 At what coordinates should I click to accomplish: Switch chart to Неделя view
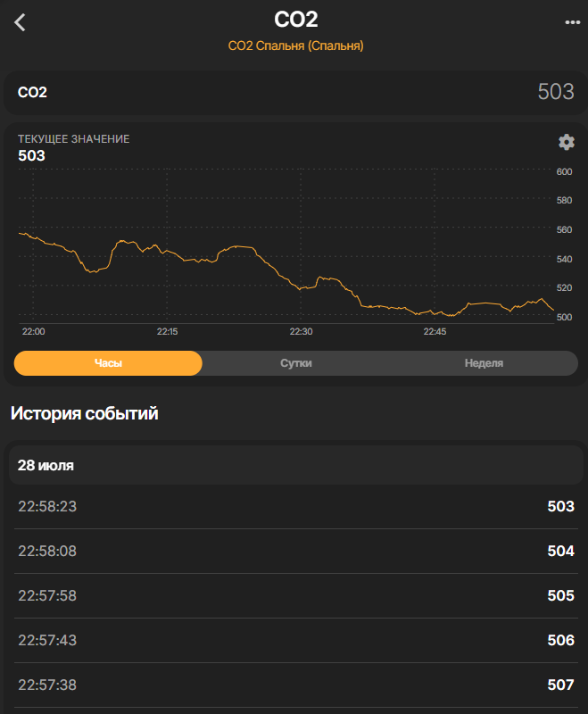[x=484, y=363]
